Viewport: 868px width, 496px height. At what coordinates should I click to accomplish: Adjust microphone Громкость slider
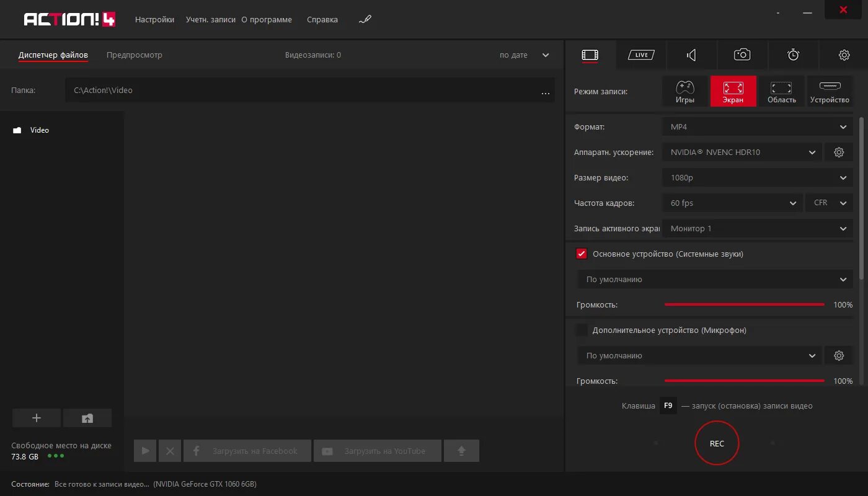point(745,381)
